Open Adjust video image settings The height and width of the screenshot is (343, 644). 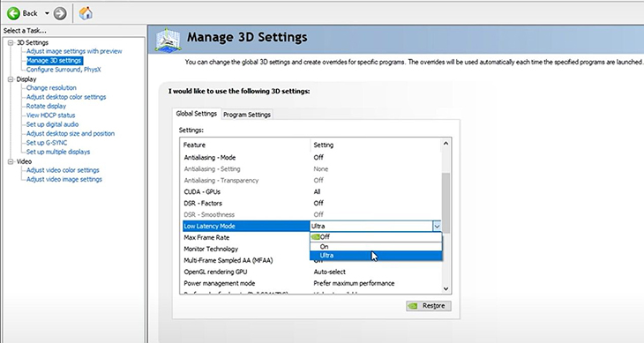pos(64,179)
